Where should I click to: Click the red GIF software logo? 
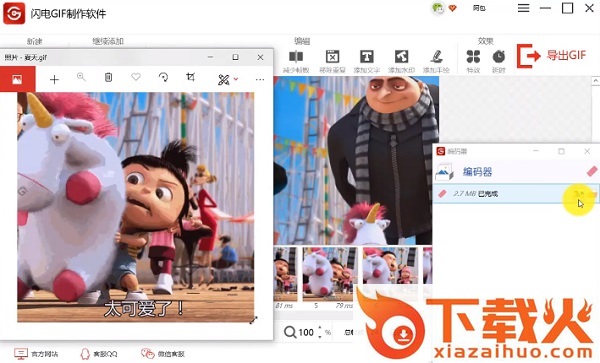point(14,13)
